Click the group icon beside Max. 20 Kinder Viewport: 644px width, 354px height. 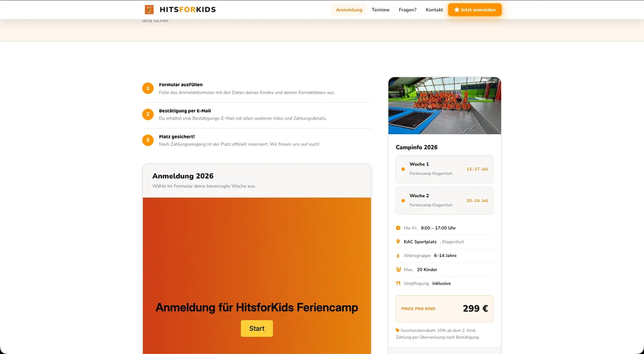(398, 269)
